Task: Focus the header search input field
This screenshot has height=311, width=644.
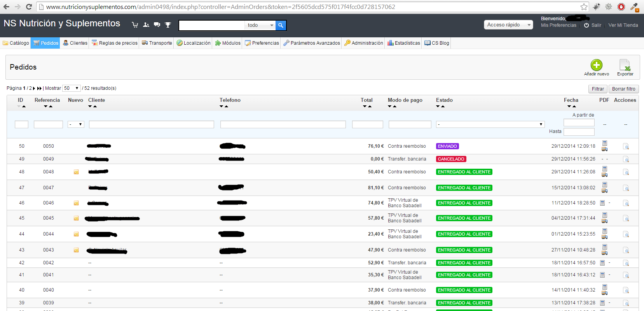Action: pyautogui.click(x=212, y=25)
